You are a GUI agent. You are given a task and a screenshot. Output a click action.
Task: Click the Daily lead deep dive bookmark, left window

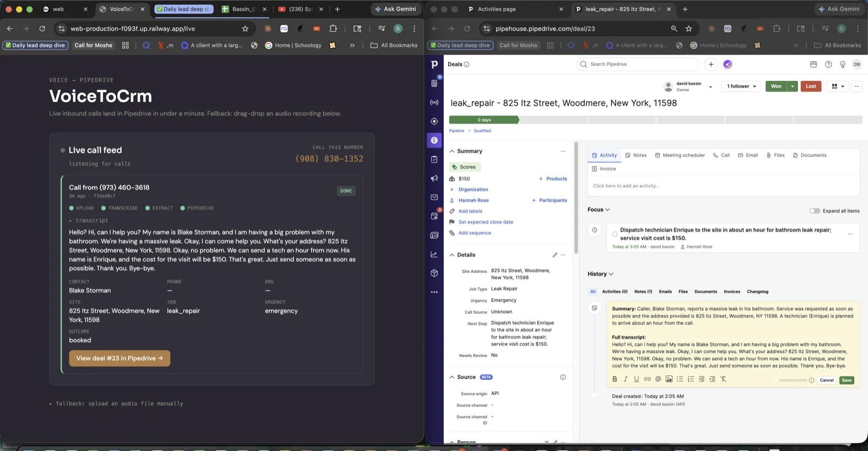click(35, 46)
